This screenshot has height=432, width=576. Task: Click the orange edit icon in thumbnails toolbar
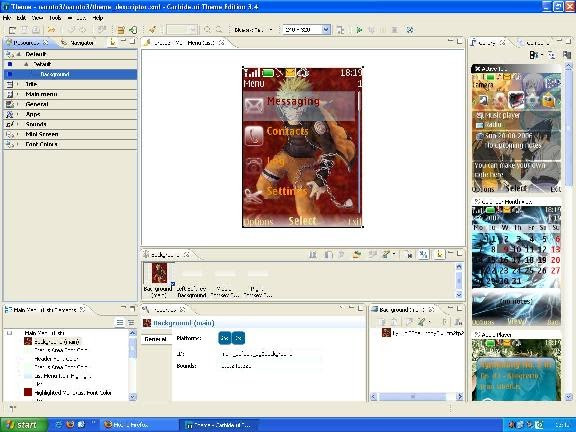(356, 255)
